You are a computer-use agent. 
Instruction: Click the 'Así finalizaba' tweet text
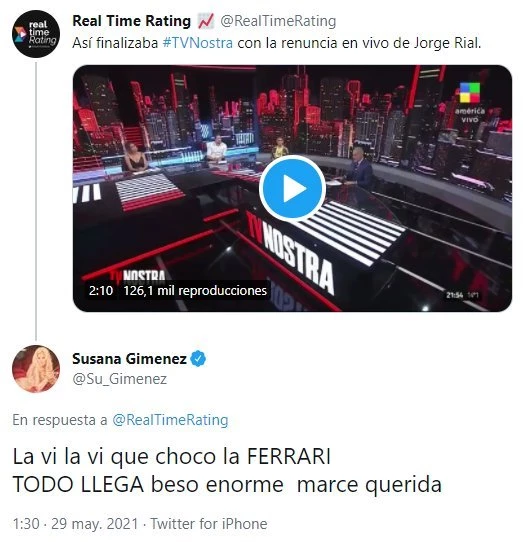pos(115,43)
